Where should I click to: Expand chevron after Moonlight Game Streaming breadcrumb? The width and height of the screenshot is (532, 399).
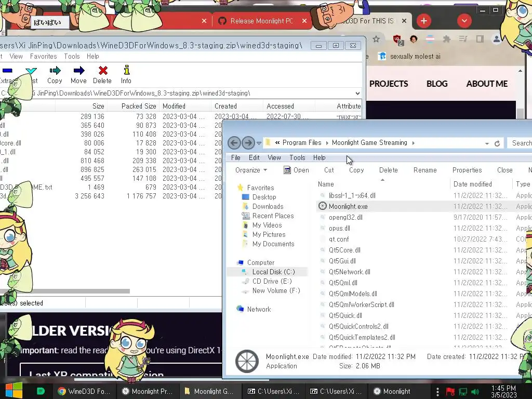[x=413, y=143]
